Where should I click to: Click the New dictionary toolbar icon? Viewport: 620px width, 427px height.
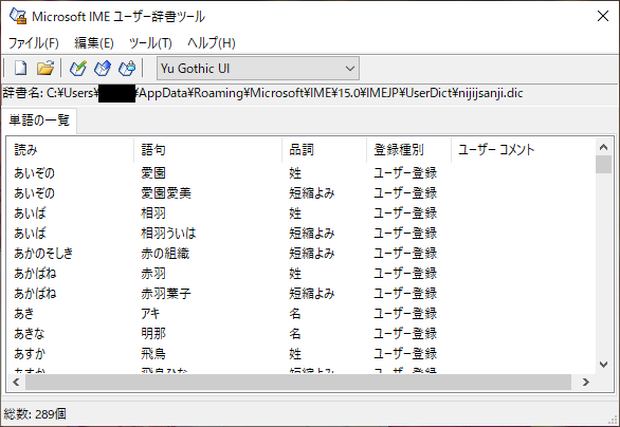click(x=21, y=68)
